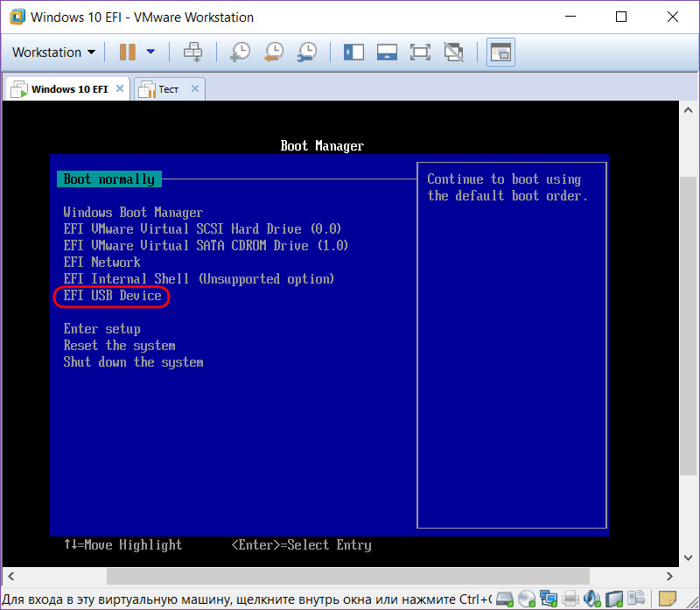Image resolution: width=700 pixels, height=610 pixels.
Task: Choose Shut down the system option
Action: click(133, 362)
